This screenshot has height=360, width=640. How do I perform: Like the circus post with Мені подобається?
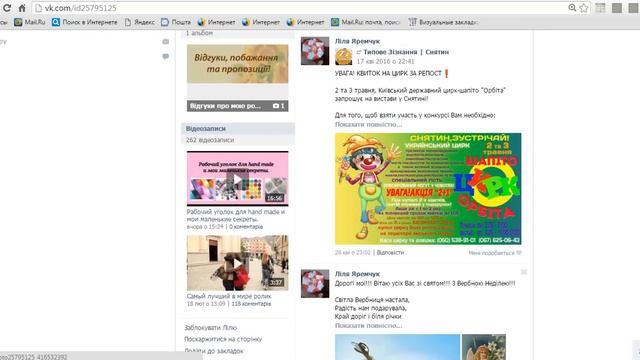pos(495,253)
